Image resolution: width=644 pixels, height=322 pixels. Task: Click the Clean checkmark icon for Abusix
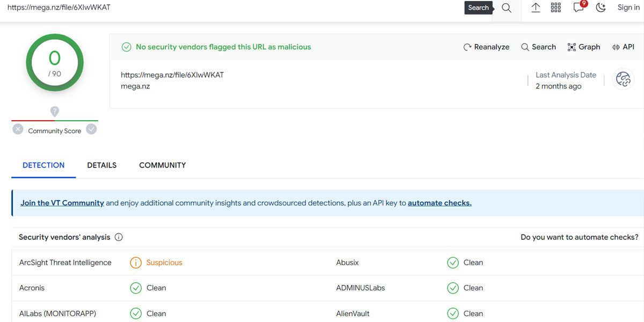tap(453, 263)
